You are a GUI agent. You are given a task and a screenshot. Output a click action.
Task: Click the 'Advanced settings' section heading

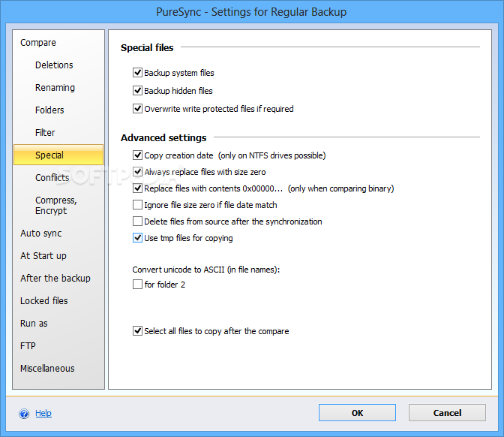click(163, 137)
